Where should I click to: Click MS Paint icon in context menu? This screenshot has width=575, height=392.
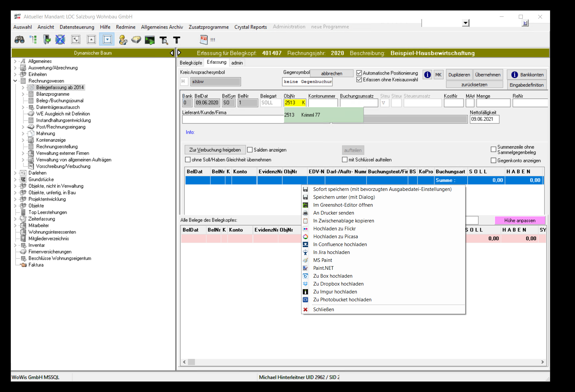[305, 260]
